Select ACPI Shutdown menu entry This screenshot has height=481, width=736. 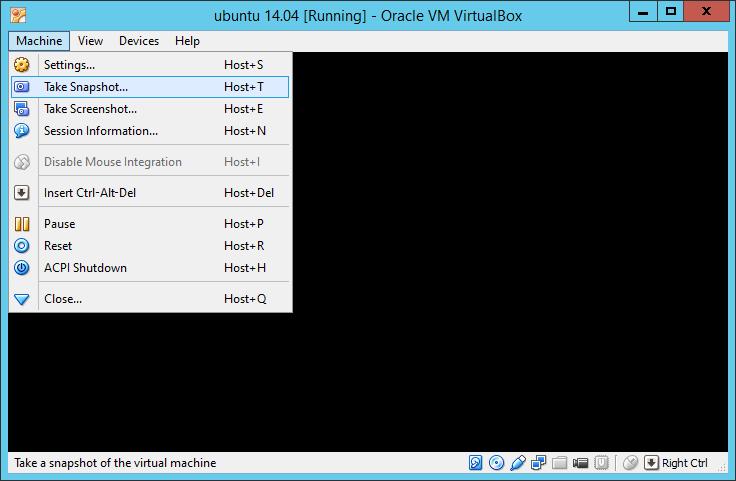pyautogui.click(x=150, y=268)
